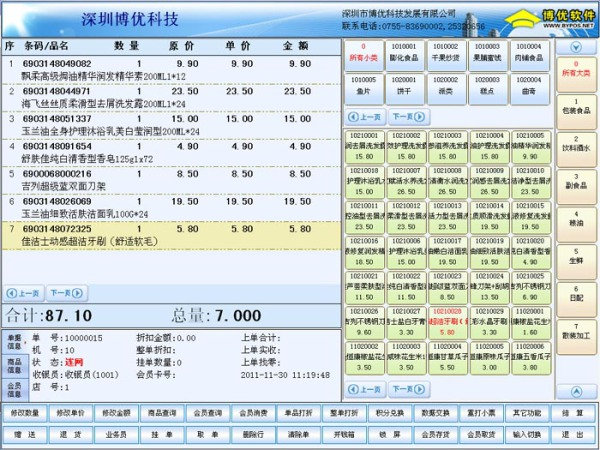Screen dimensions: 600x450
Task: Click the 取单 retrieve-order button
Action: point(207,435)
